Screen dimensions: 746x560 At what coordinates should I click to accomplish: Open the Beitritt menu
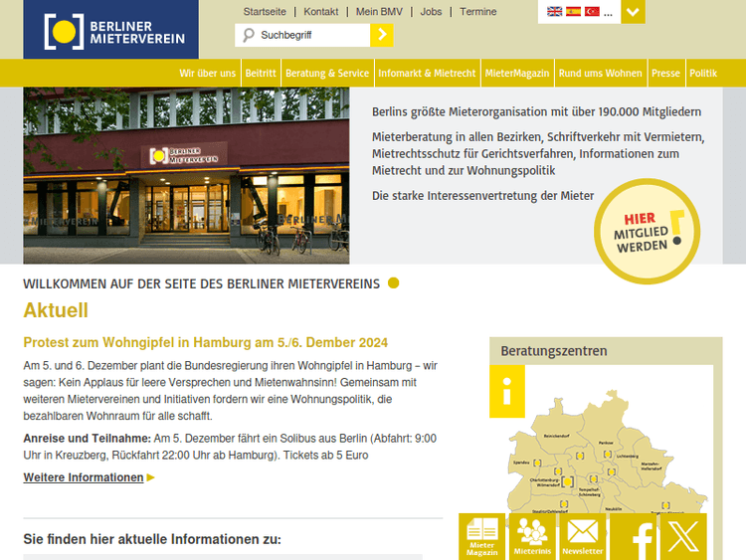pos(261,74)
